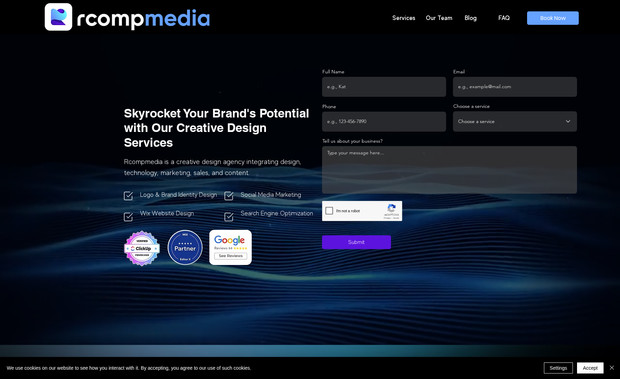The image size is (620, 379).
Task: Expand the Choose a service dropdown
Action: tap(514, 121)
